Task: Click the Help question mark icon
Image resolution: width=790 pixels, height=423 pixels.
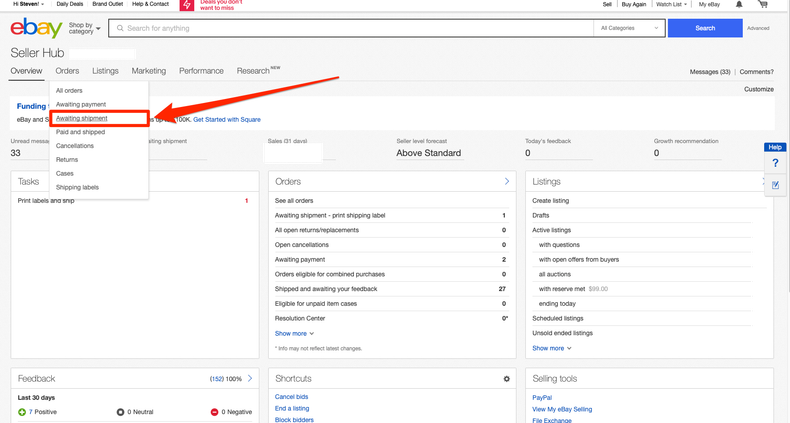Action: point(775,163)
